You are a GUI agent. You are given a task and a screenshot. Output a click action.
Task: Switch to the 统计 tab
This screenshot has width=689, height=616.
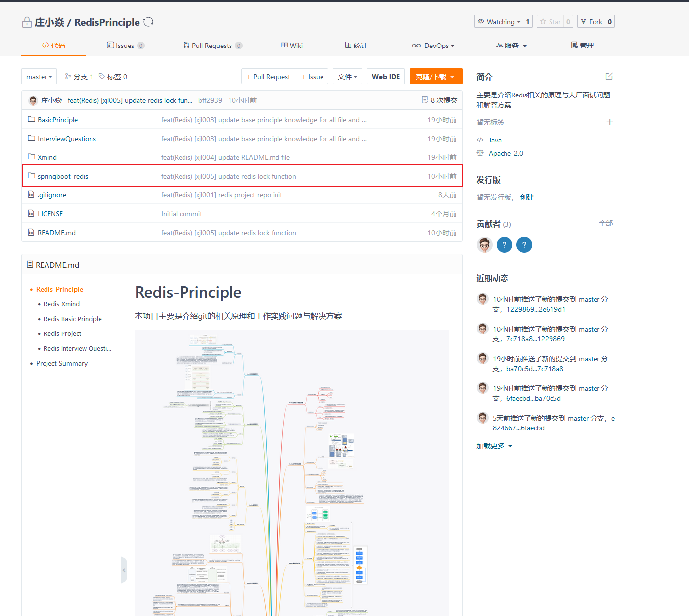coord(356,46)
